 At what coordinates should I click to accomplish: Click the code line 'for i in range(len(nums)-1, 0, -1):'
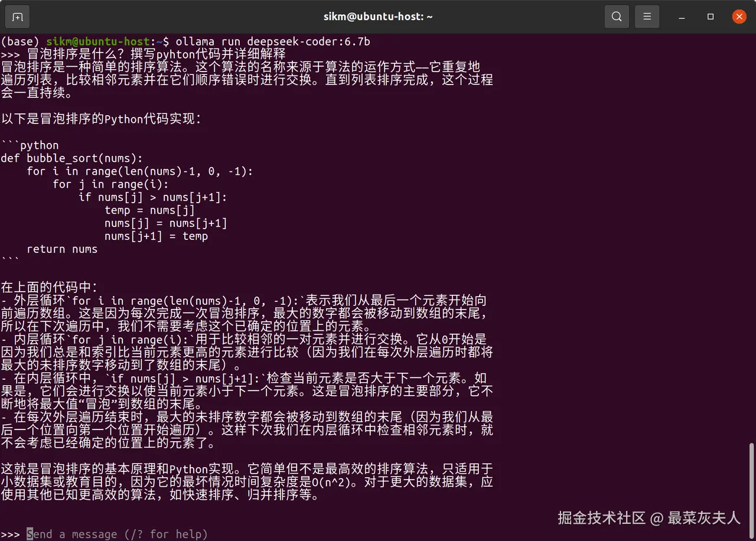(140, 171)
